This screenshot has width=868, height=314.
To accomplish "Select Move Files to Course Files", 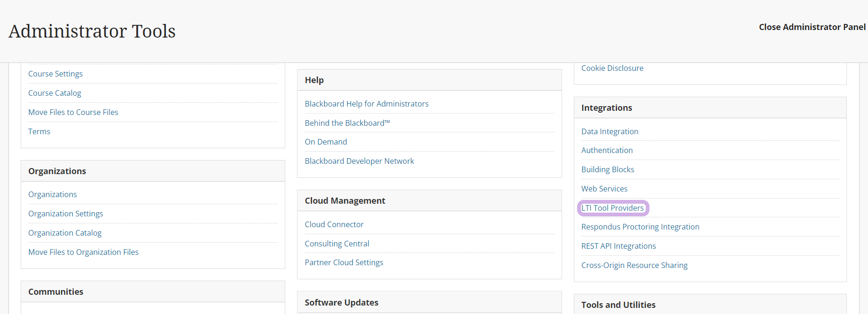I will [x=73, y=112].
